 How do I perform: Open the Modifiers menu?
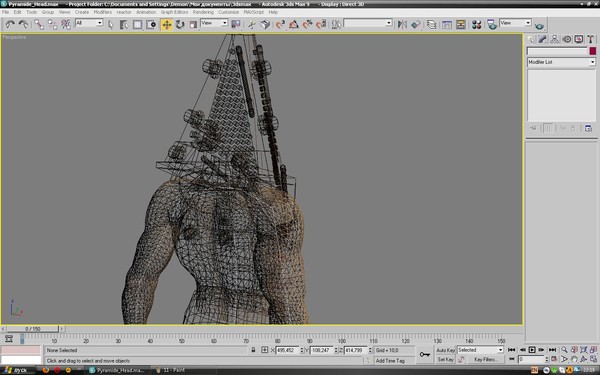(x=103, y=12)
